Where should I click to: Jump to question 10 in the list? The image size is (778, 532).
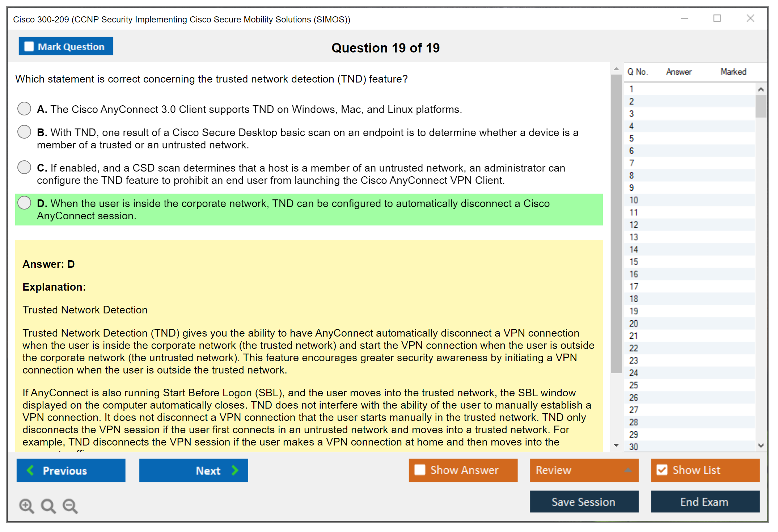[x=634, y=200]
